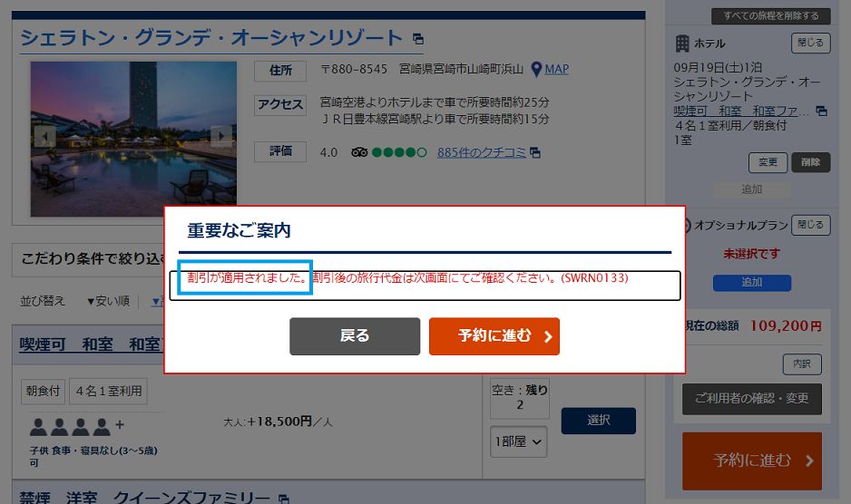This screenshot has width=851, height=504.
Task: Show the previous hotel photo with the left arrow
Action: 44,137
